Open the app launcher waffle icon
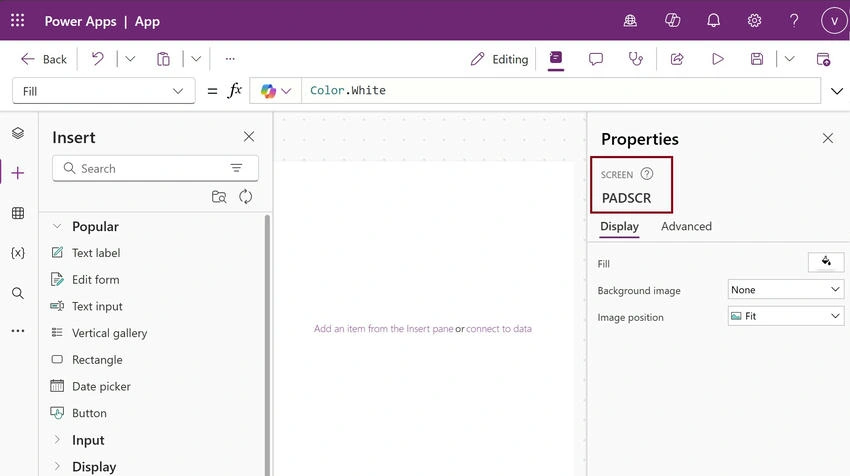Screen dimensions: 850x476 (x=17, y=21)
